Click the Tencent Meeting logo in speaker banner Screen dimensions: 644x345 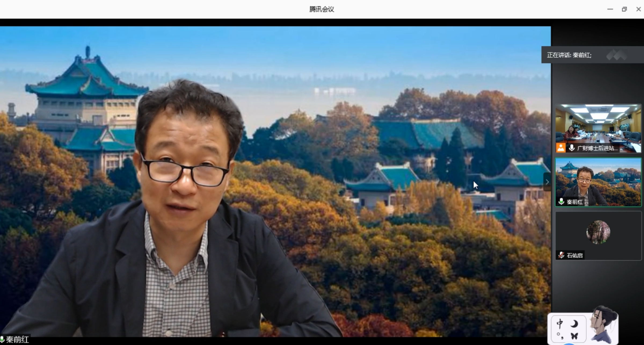click(x=616, y=55)
